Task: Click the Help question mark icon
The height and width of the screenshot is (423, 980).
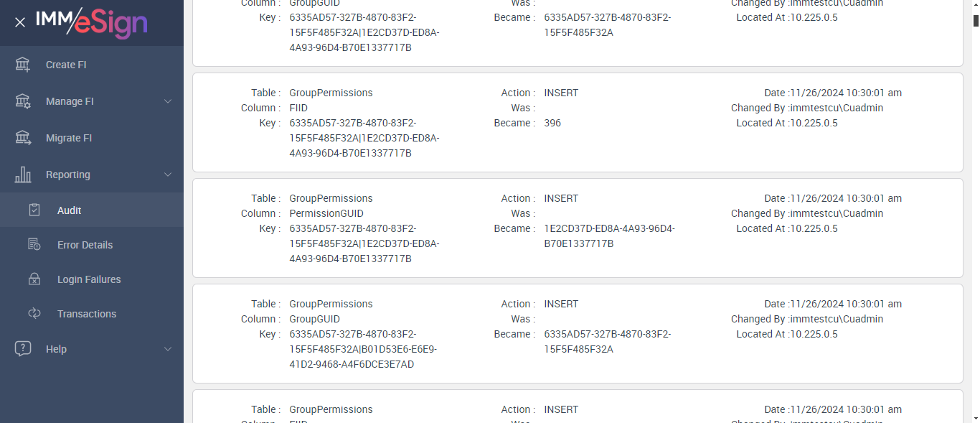Action: (x=23, y=349)
